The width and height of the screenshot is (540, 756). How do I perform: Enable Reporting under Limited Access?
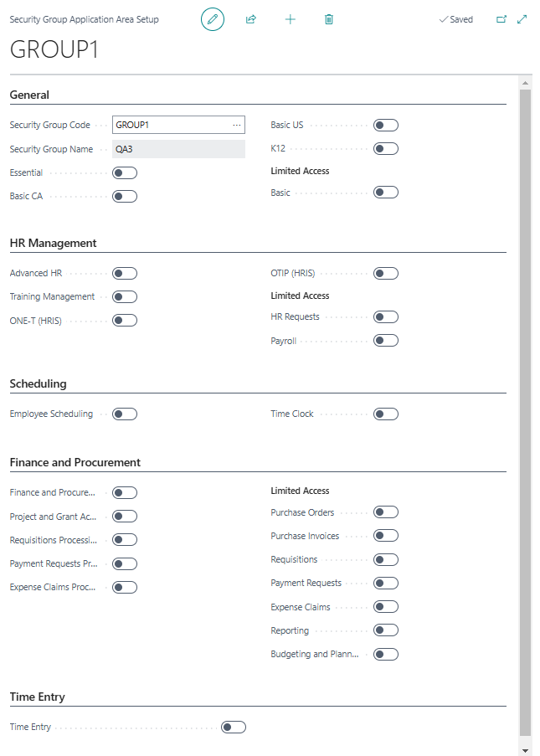point(386,630)
